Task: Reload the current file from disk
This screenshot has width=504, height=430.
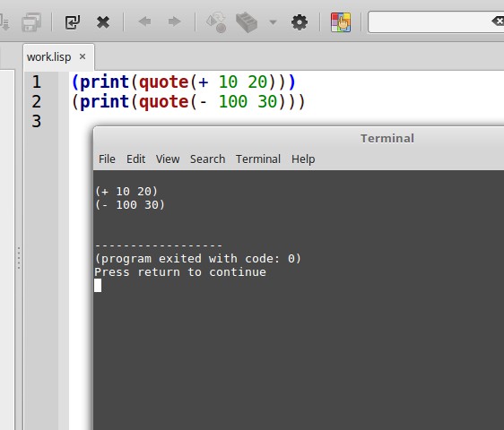Action: (73, 22)
